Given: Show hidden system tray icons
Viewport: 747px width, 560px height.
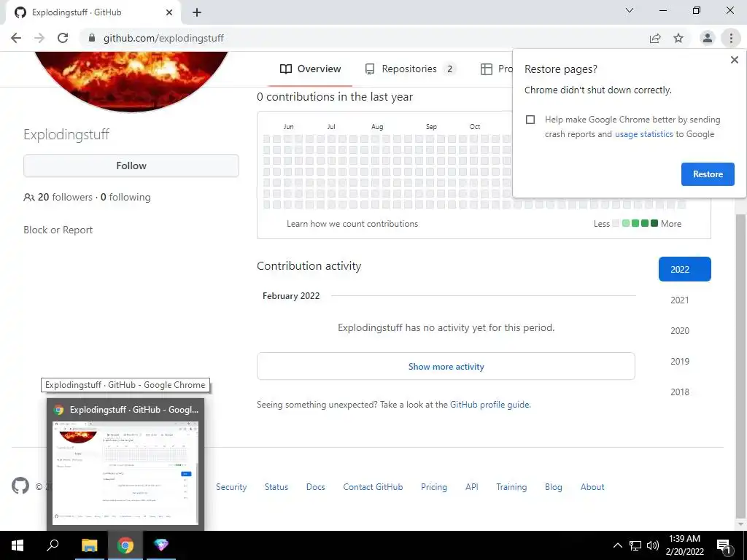Looking at the screenshot, I should (617, 545).
